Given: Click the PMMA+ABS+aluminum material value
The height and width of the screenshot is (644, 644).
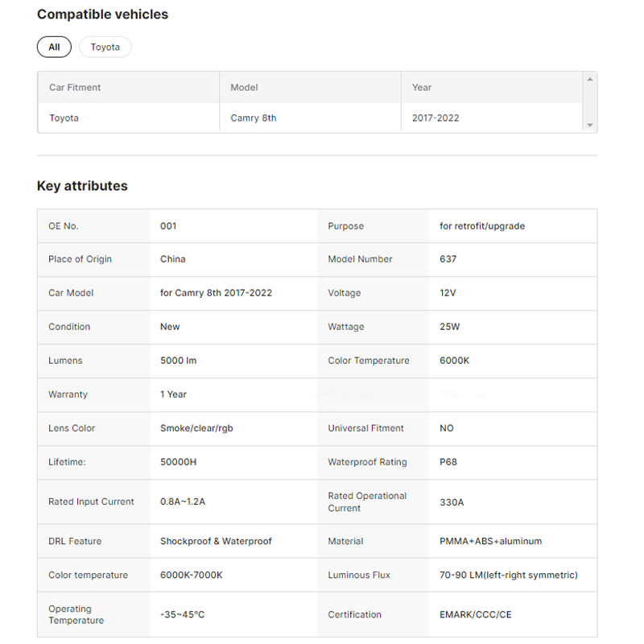Looking at the screenshot, I should click(x=490, y=541).
